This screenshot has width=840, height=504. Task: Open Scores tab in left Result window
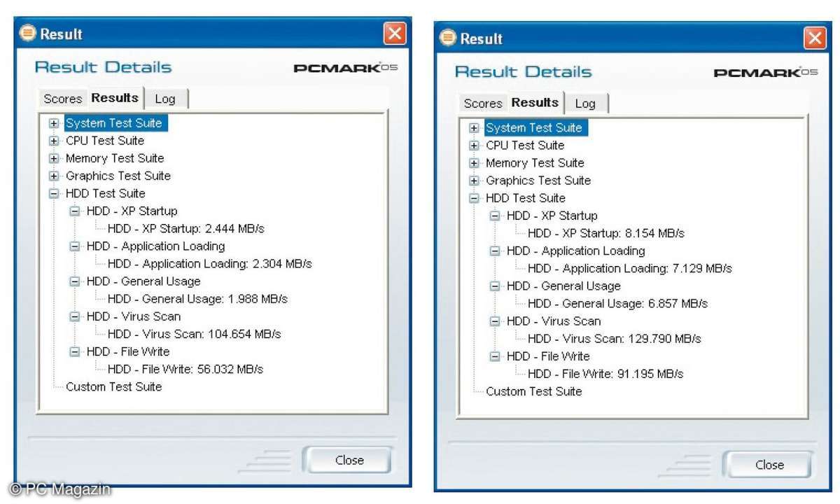point(62,99)
